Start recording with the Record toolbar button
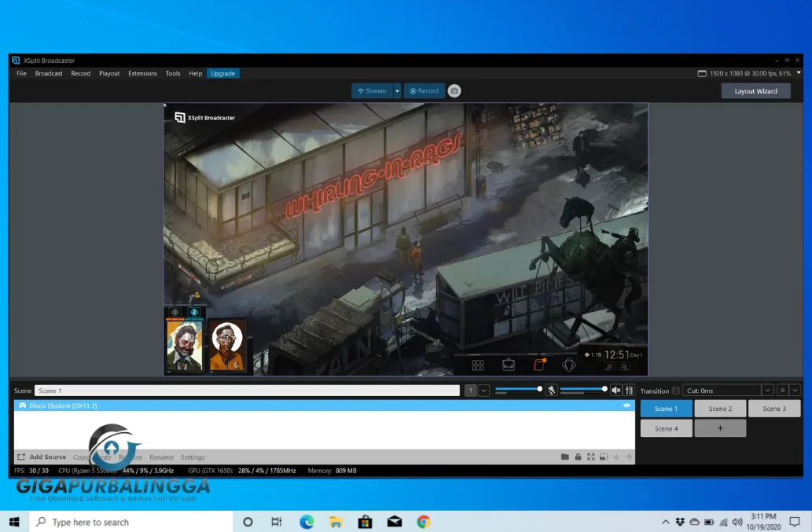The image size is (812, 532). (424, 91)
